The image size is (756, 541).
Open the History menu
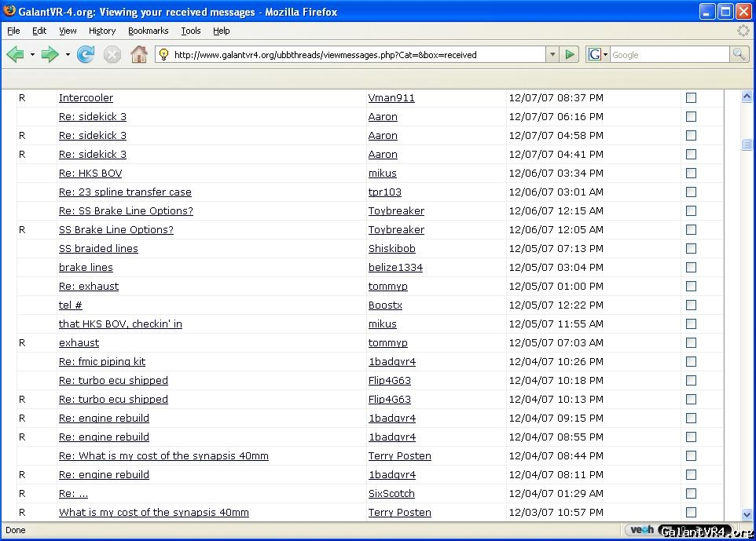coord(102,31)
